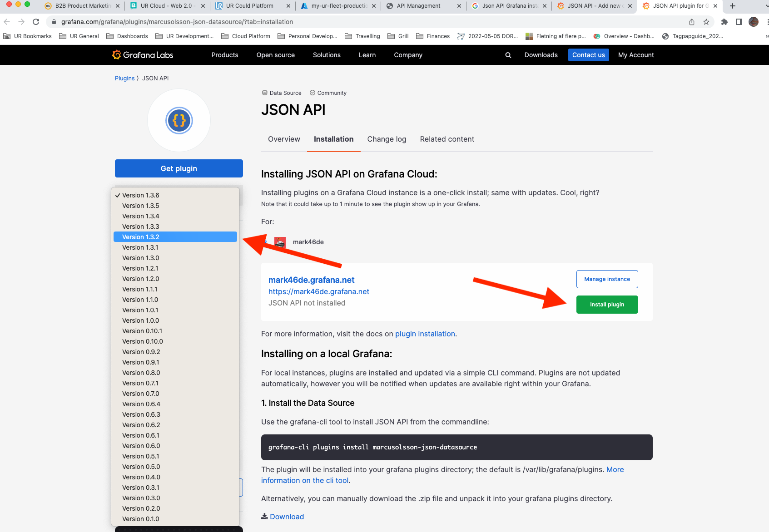Click the Data Source icon above the plugin title

pyautogui.click(x=264, y=93)
